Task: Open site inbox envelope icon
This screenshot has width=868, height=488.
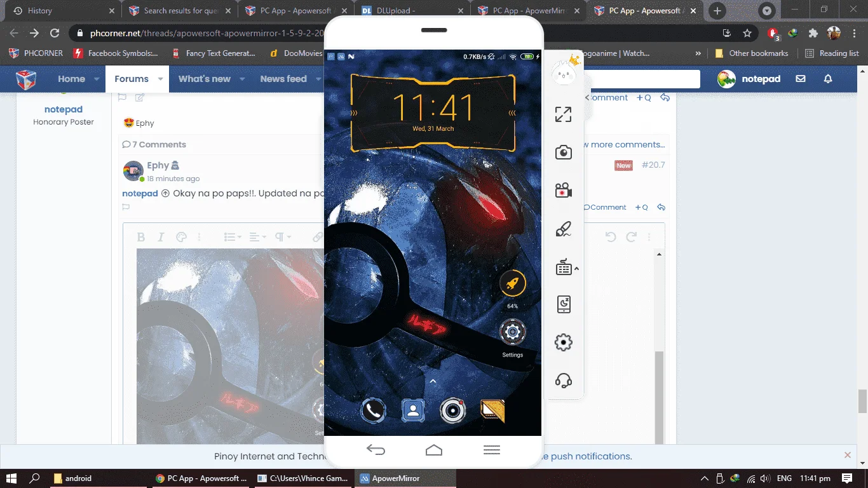Action: pyautogui.click(x=801, y=79)
